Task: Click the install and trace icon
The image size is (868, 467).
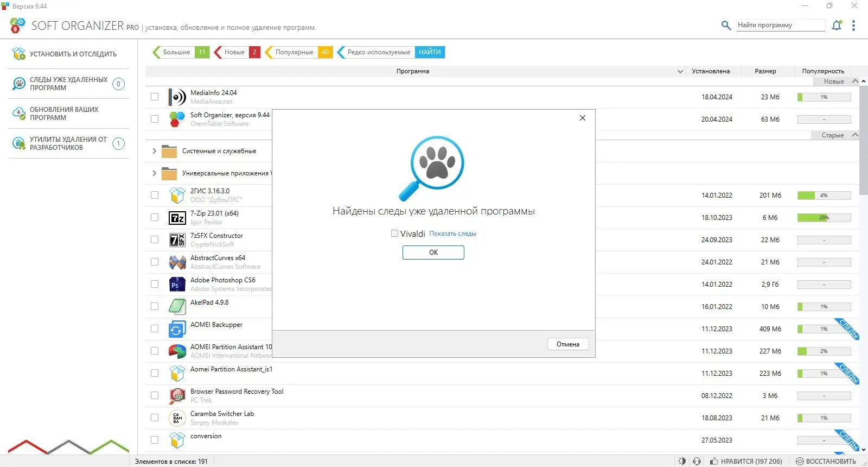Action: point(19,54)
